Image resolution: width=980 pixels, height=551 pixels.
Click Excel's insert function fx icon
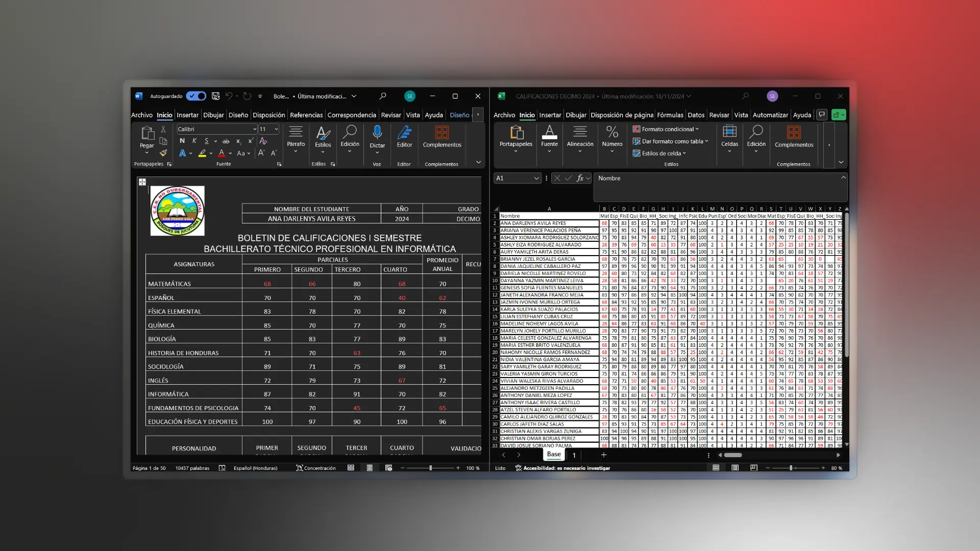580,178
